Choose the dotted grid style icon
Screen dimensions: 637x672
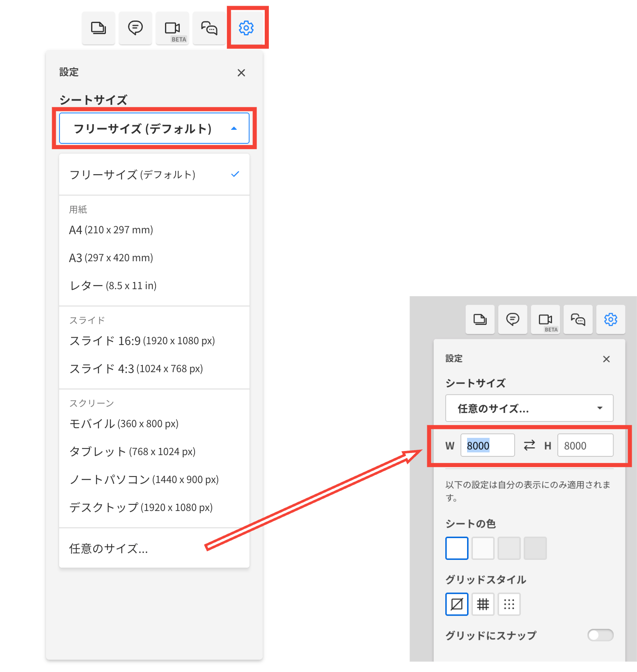click(509, 604)
